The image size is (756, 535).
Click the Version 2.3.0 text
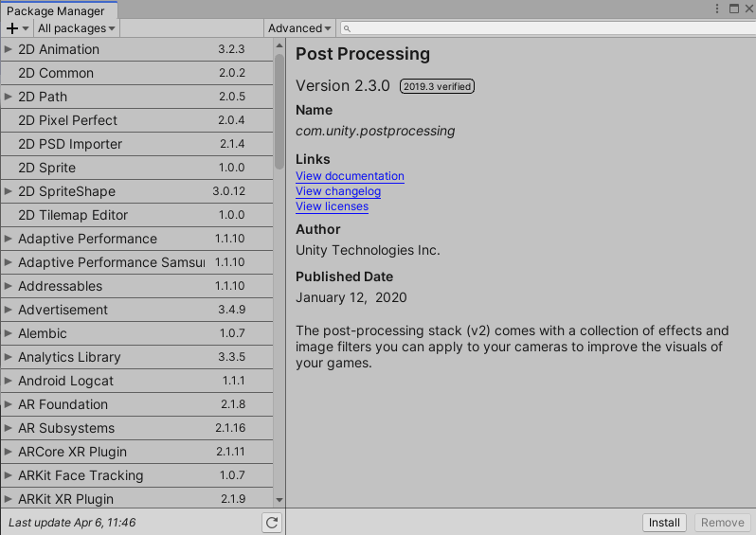pyautogui.click(x=342, y=86)
